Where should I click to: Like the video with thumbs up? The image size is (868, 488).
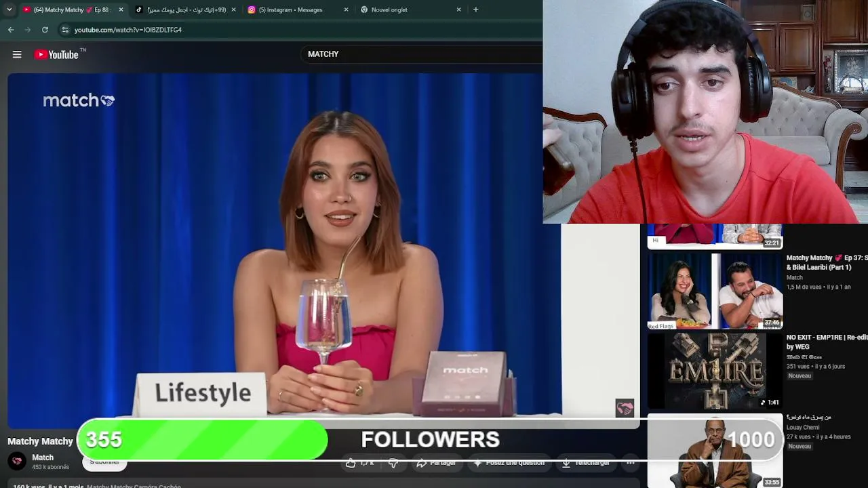pos(359,462)
